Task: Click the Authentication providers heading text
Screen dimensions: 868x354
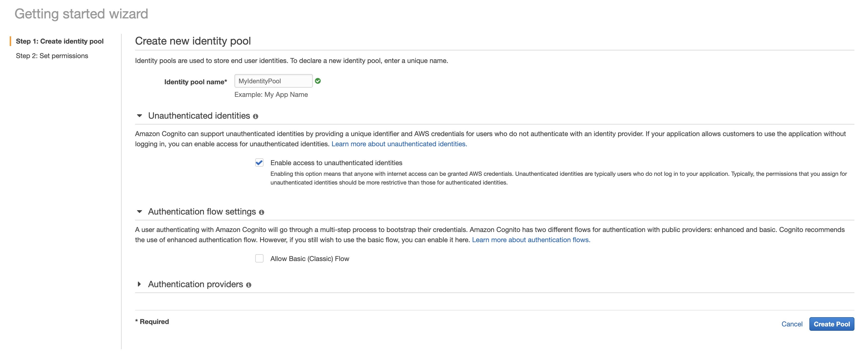Action: pos(195,284)
